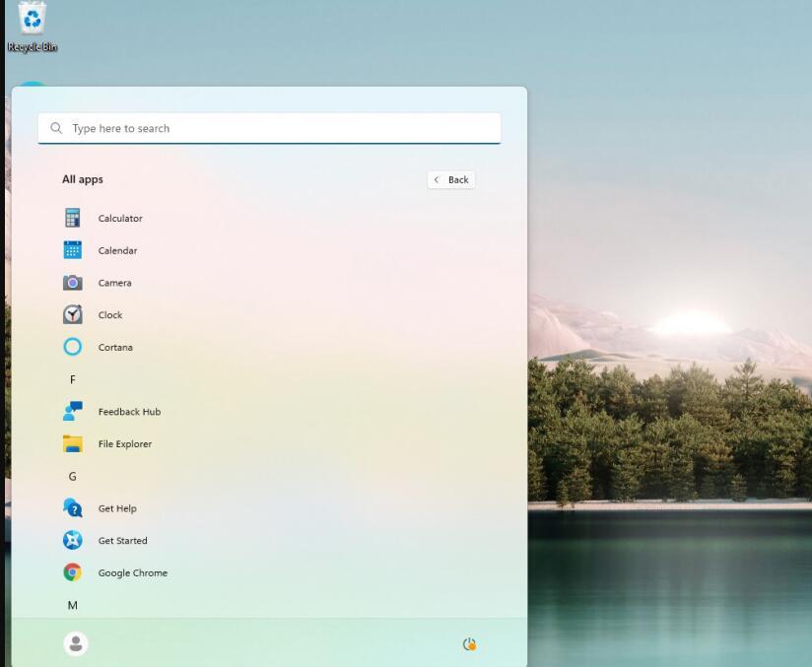The width and height of the screenshot is (812, 667).
Task: Jump to letter M section header
Action: [73, 605]
